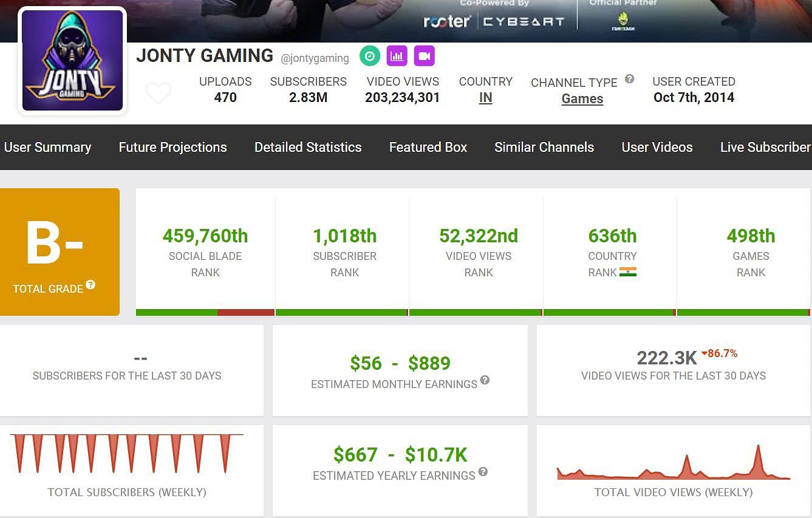Screen dimensions: 812x518
Task: Open the purple bar chart stats icon
Action: pos(397,56)
